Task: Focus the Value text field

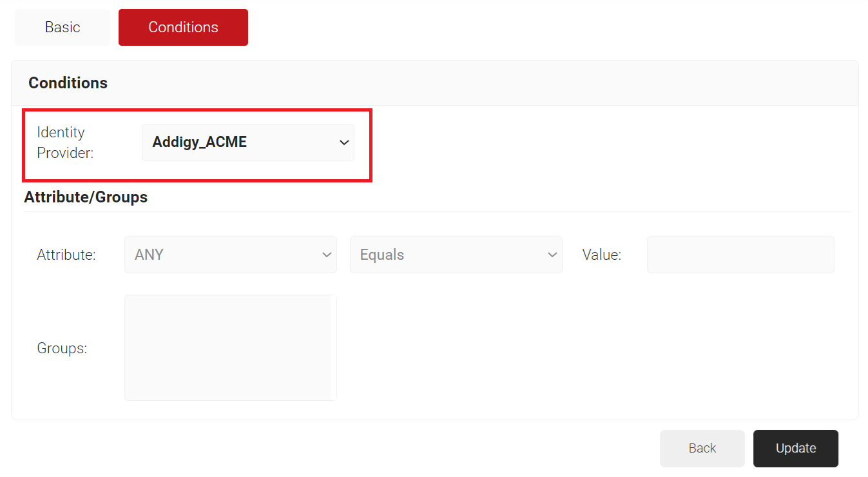Action: (740, 255)
